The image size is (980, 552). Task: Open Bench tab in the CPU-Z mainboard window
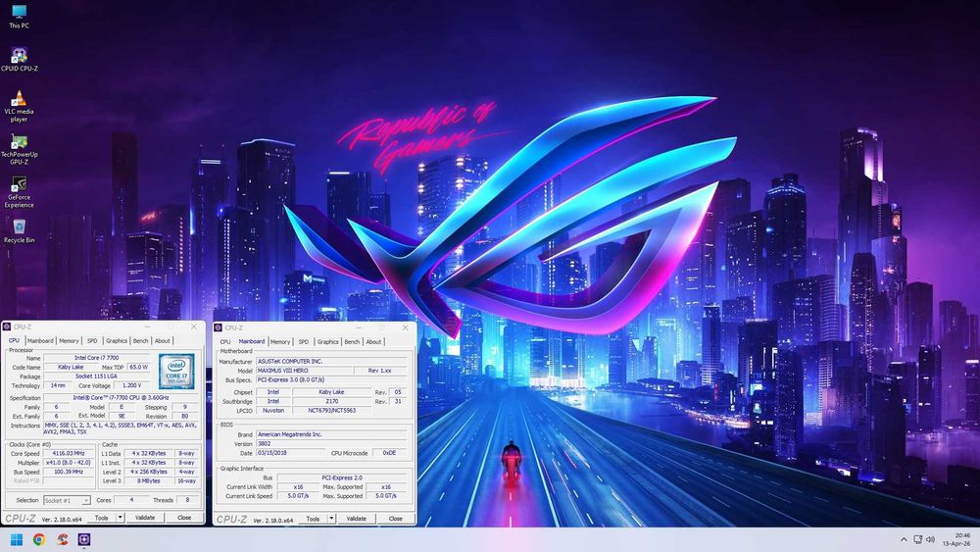tap(352, 342)
